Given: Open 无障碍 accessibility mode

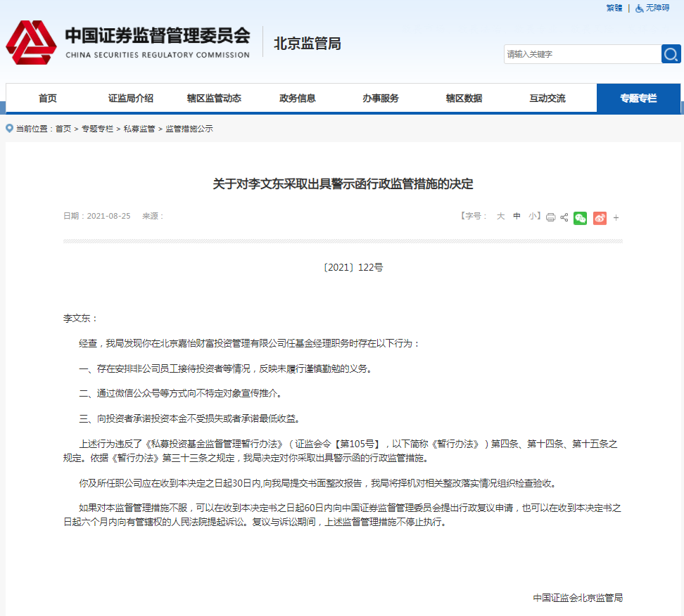Looking at the screenshot, I should tap(652, 8).
